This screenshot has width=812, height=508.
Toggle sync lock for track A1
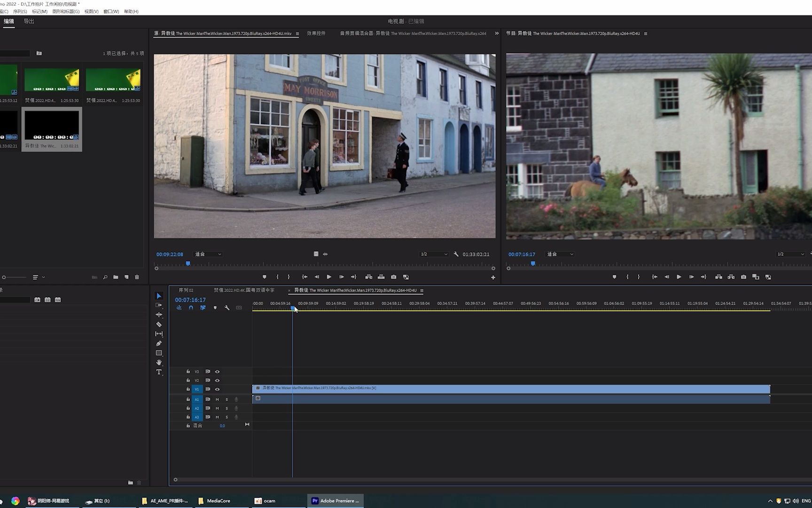click(208, 399)
